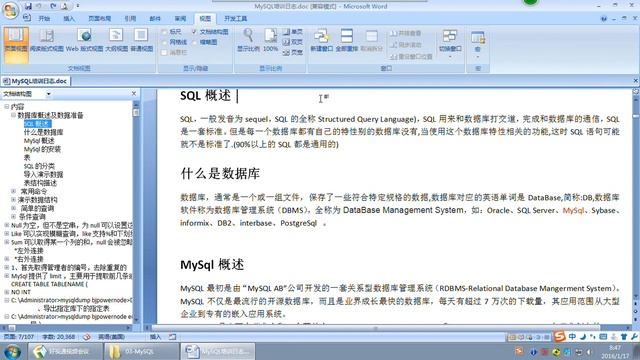The width and height of the screenshot is (640, 360).
Task: Set zoom to 100%
Action: tap(270, 40)
